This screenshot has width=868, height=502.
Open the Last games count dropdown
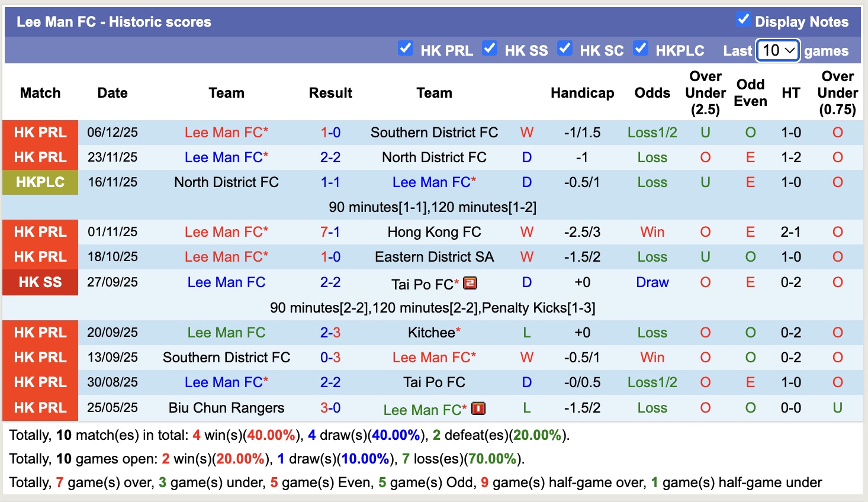pos(777,50)
